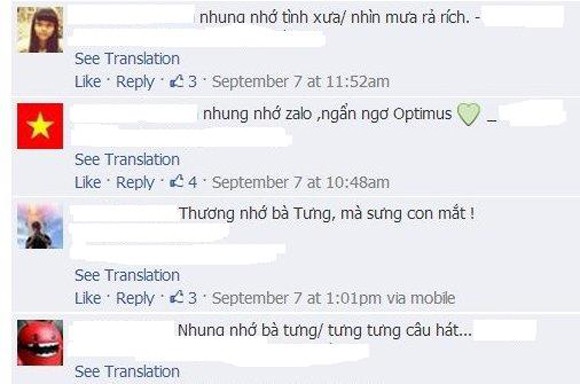
Task: Click the green heart emoji after Optimus
Action: point(469,114)
